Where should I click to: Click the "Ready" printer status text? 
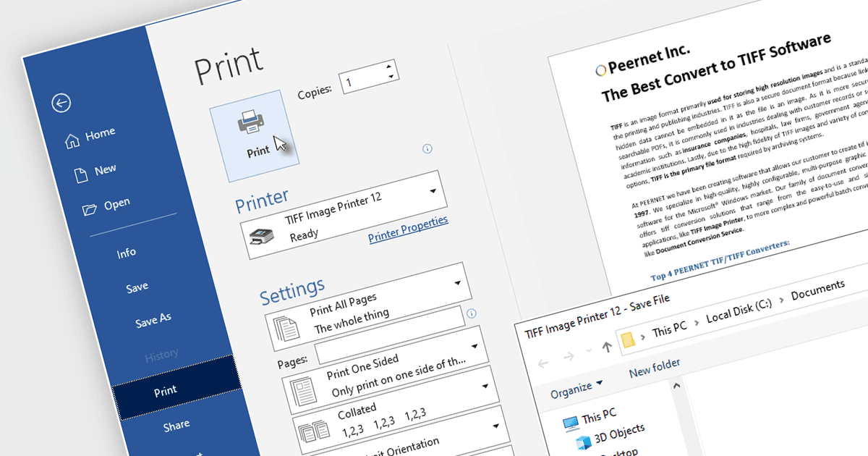[x=304, y=236]
